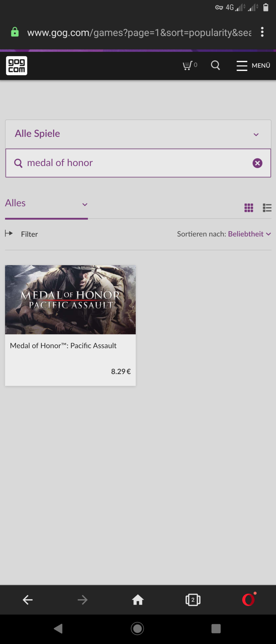
Task: Focus the 'medal of honor' search field
Action: click(138, 163)
